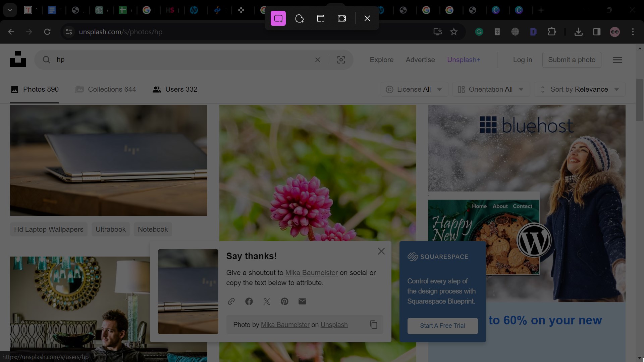The height and width of the screenshot is (362, 644).
Task: Open the Squarespace logo ad
Action: tap(438, 257)
